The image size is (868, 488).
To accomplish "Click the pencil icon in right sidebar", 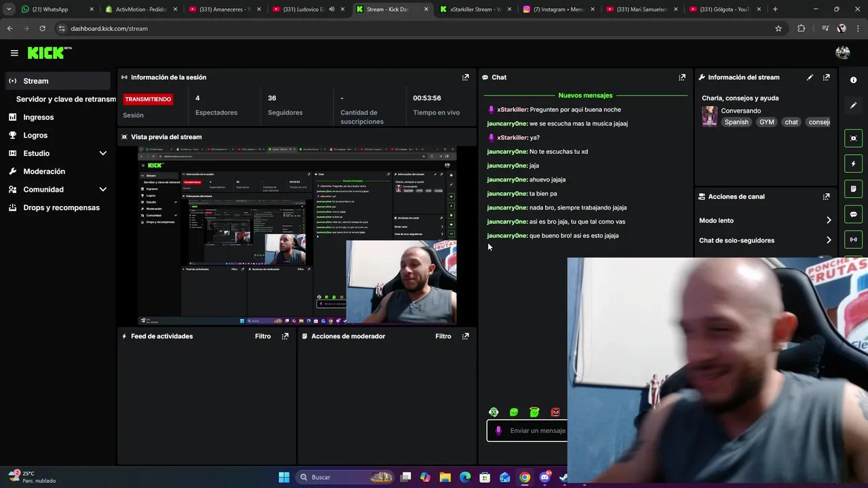I will click(x=853, y=105).
